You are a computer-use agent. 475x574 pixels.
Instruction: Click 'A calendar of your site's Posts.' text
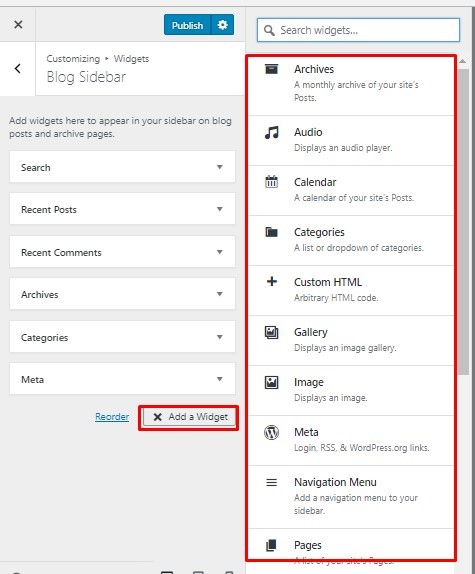(354, 198)
